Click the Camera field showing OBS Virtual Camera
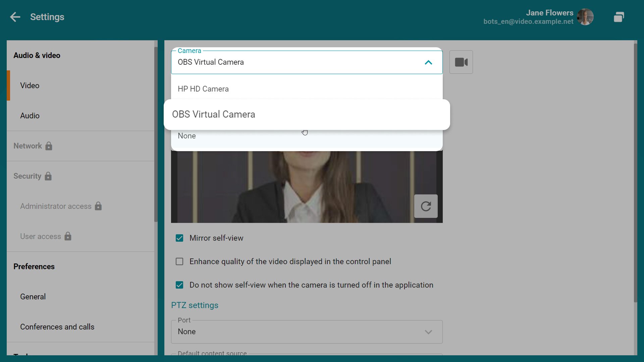 click(307, 62)
